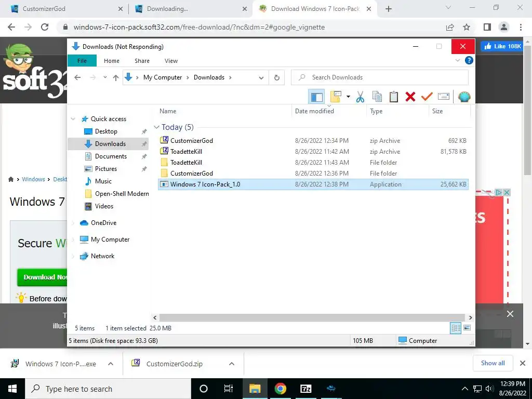Expand the OneDrive tree node

point(73,223)
